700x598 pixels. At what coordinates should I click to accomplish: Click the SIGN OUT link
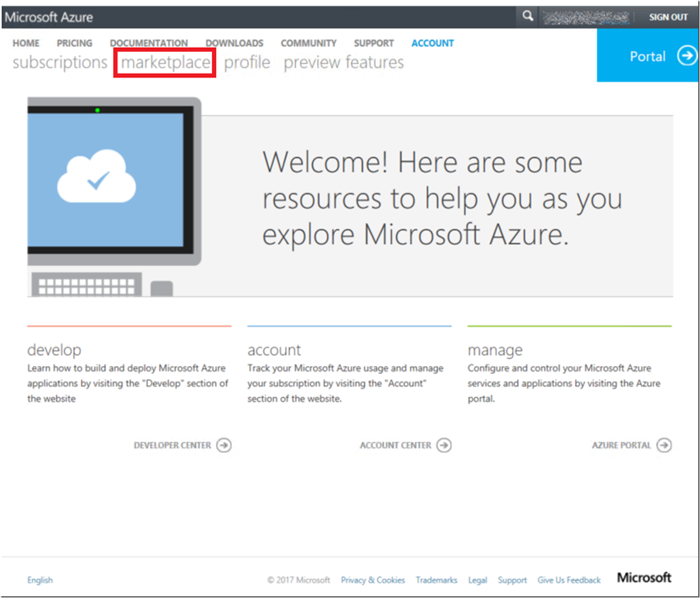pos(668,17)
